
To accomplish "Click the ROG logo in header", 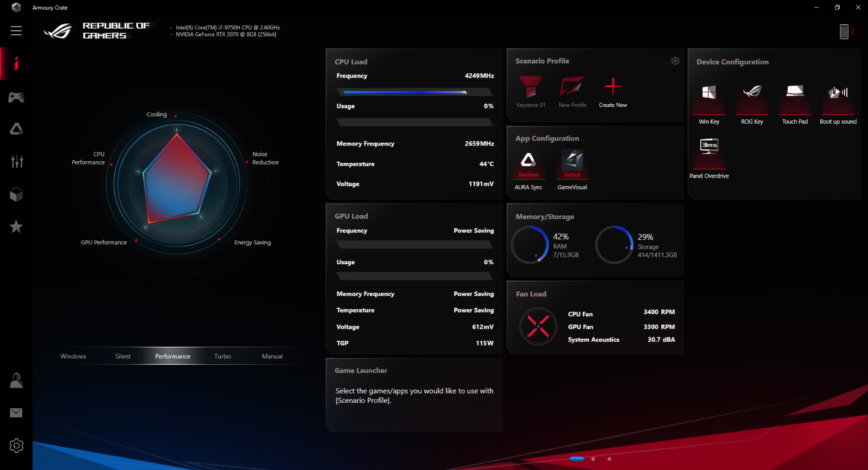I will pyautogui.click(x=58, y=31).
